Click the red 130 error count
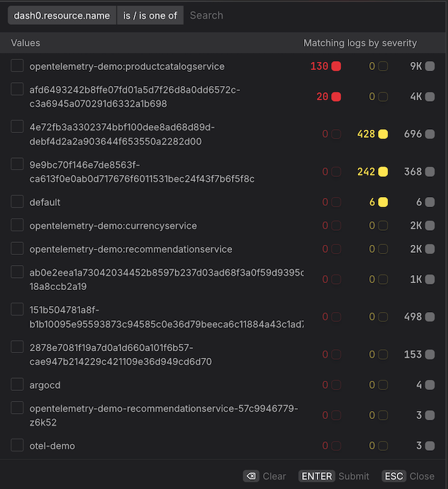Viewport: 448px width, 489px height. pyautogui.click(x=319, y=66)
